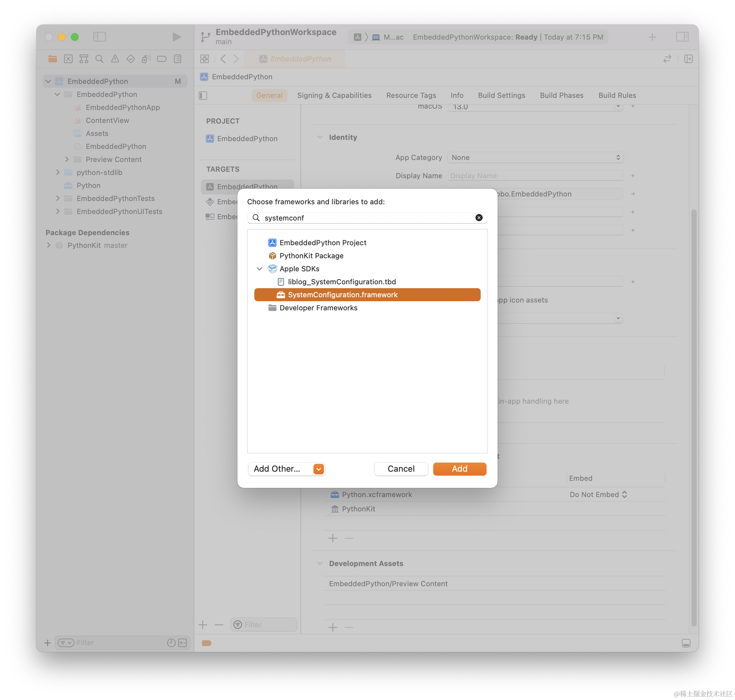Go back with the editor back arrow
The image size is (735, 700).
(223, 58)
